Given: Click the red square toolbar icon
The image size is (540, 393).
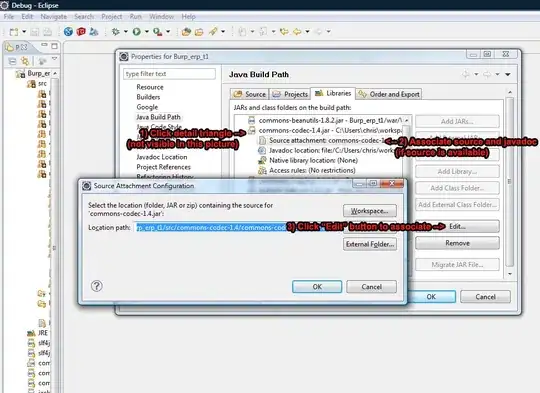Looking at the screenshot, I should 81,32.
